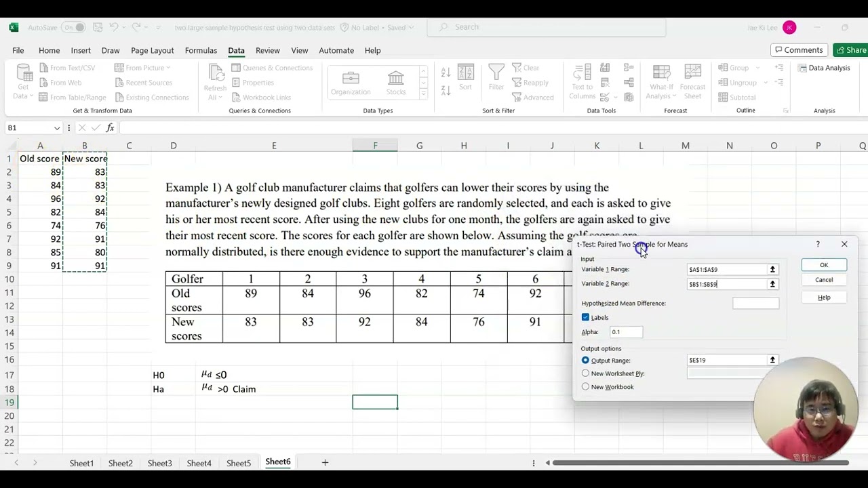The image size is (868, 488).
Task: Open the Refresh All dropdown
Action: pyautogui.click(x=215, y=82)
